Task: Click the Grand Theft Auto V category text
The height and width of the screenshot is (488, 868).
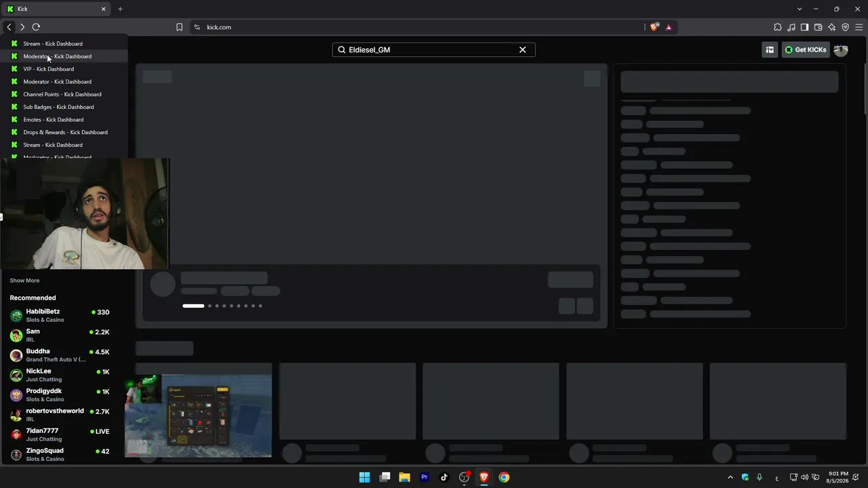Action: pyautogui.click(x=56, y=360)
